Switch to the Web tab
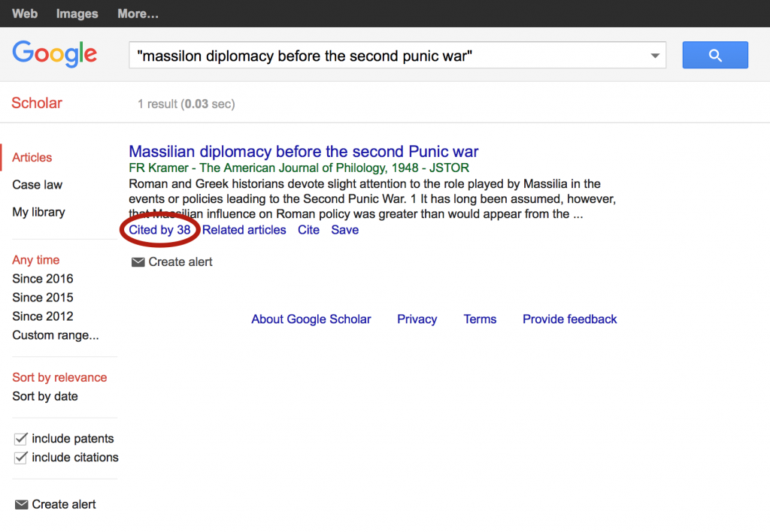This screenshot has height=532, width=770. click(24, 14)
